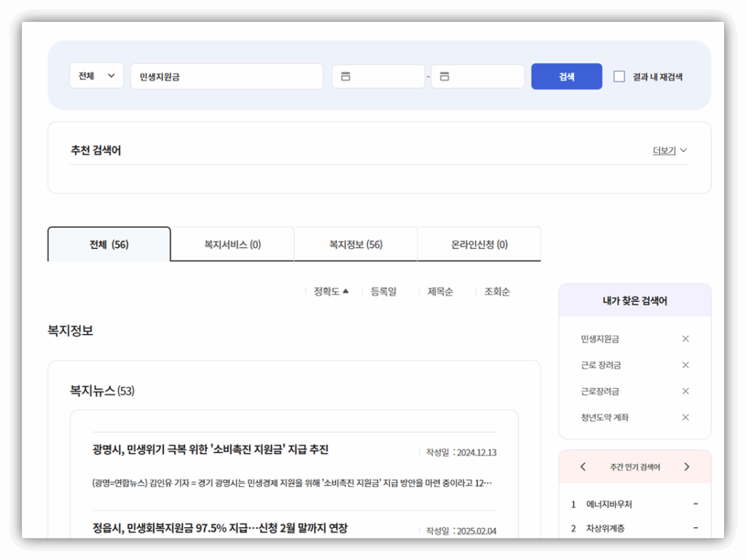Search again for 민생지원금 from history
Screen dimensions: 746x560
coord(600,339)
